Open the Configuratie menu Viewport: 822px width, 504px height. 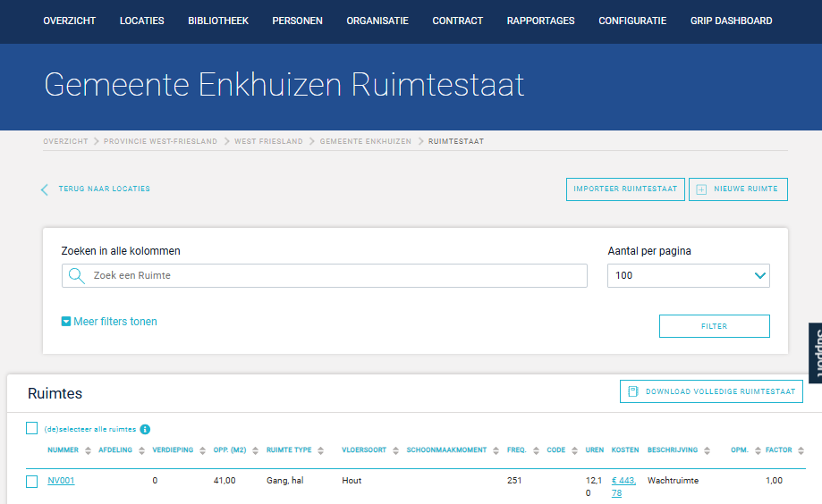[632, 21]
